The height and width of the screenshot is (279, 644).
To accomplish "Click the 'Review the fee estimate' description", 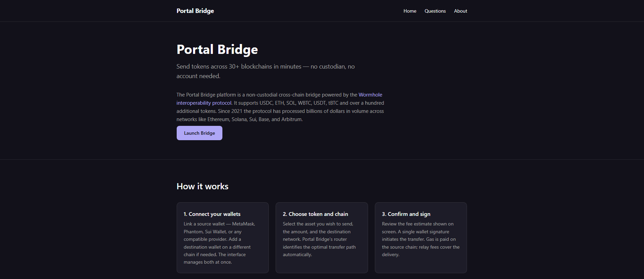I will pyautogui.click(x=421, y=239).
